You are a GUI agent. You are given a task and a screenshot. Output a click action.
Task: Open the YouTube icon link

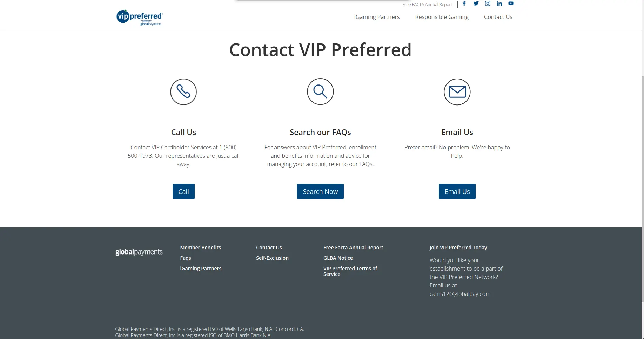(511, 4)
